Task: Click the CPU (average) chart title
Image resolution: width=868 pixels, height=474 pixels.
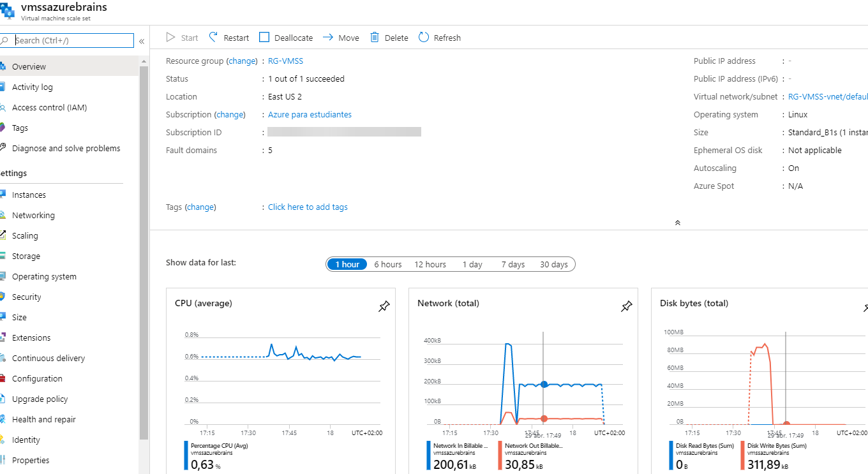Action: pos(204,304)
